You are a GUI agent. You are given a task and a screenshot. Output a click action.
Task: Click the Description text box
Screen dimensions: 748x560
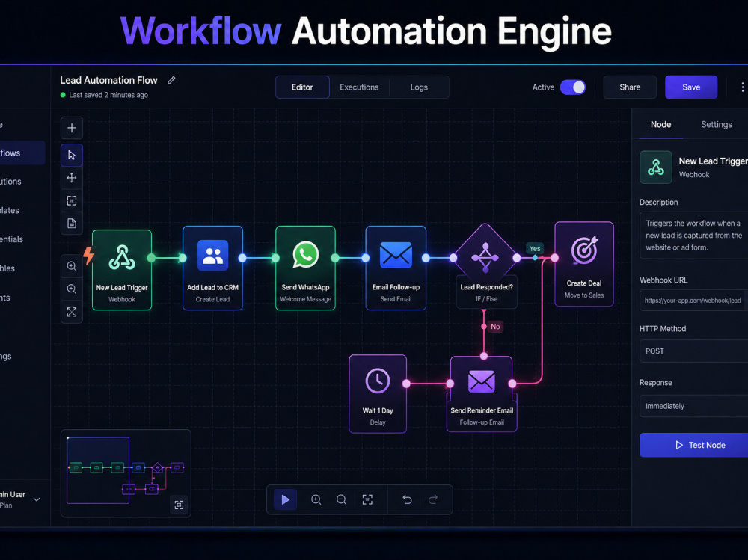click(x=693, y=236)
